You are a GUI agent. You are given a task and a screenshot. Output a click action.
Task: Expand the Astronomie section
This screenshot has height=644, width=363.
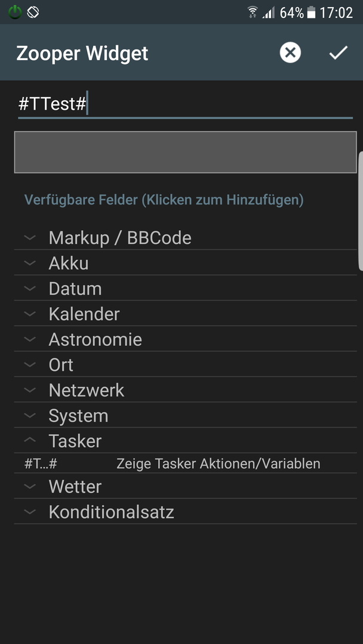coord(186,339)
